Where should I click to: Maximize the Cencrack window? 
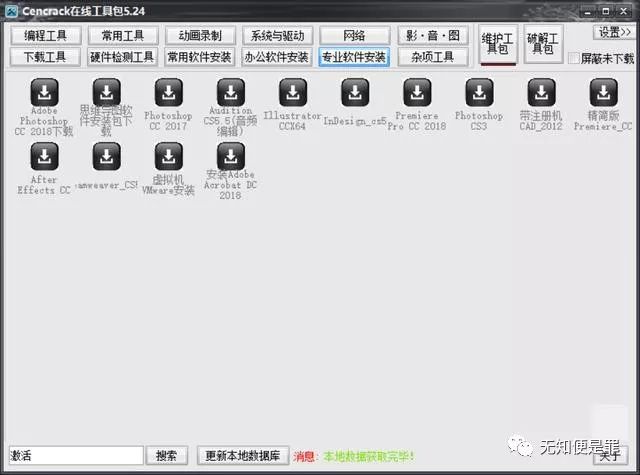click(606, 12)
